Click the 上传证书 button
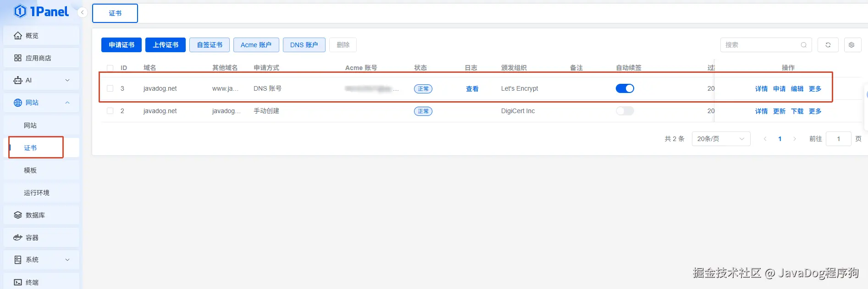 (166, 45)
